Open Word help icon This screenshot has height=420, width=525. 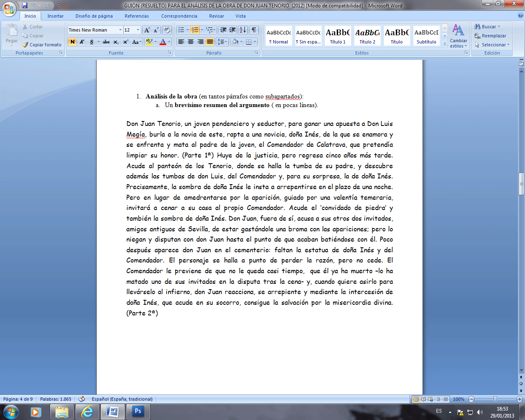(x=520, y=16)
